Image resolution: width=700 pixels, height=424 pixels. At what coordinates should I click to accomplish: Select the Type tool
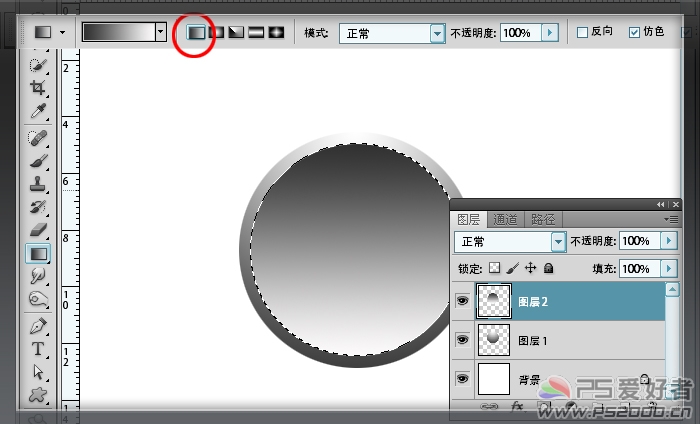pyautogui.click(x=38, y=349)
